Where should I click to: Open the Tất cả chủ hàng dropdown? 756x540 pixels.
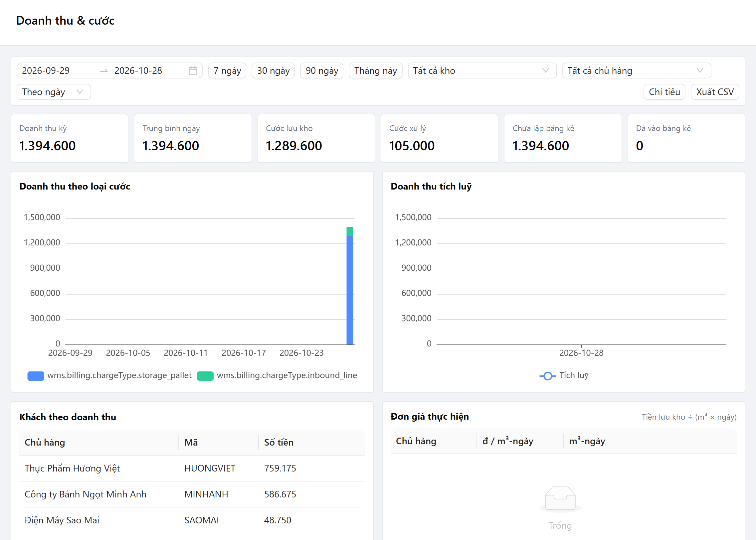637,71
